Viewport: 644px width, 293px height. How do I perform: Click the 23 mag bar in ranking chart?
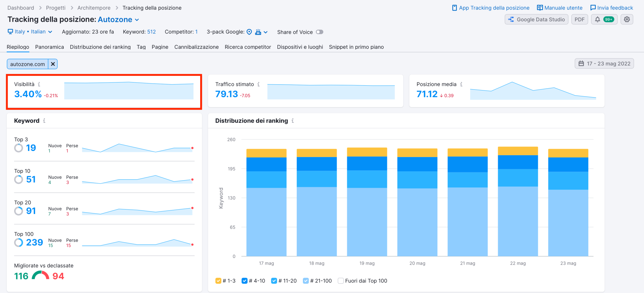[568, 203]
